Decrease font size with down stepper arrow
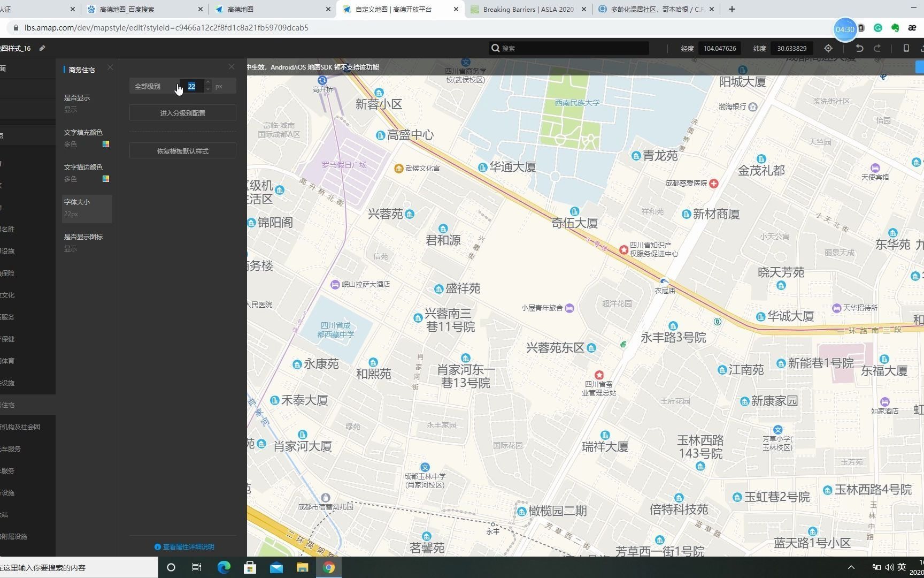Image resolution: width=924 pixels, height=578 pixels. 208,89
